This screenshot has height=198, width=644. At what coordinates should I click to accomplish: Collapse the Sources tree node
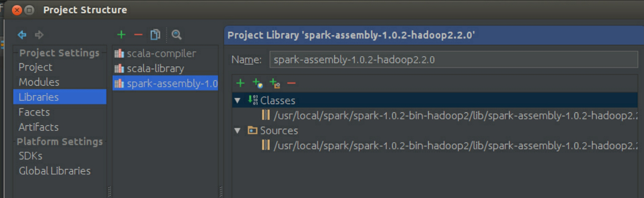(238, 130)
